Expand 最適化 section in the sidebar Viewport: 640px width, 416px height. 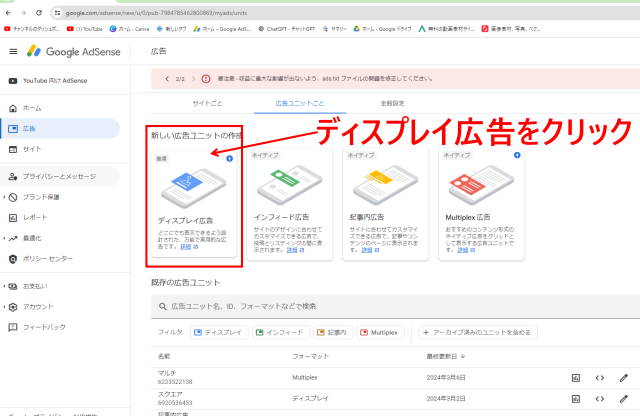[x=36, y=238]
